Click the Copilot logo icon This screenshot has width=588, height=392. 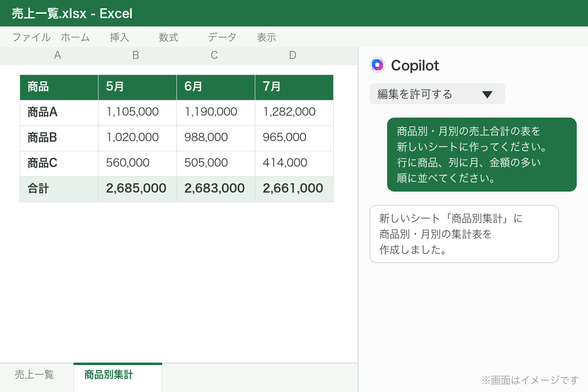(x=377, y=65)
